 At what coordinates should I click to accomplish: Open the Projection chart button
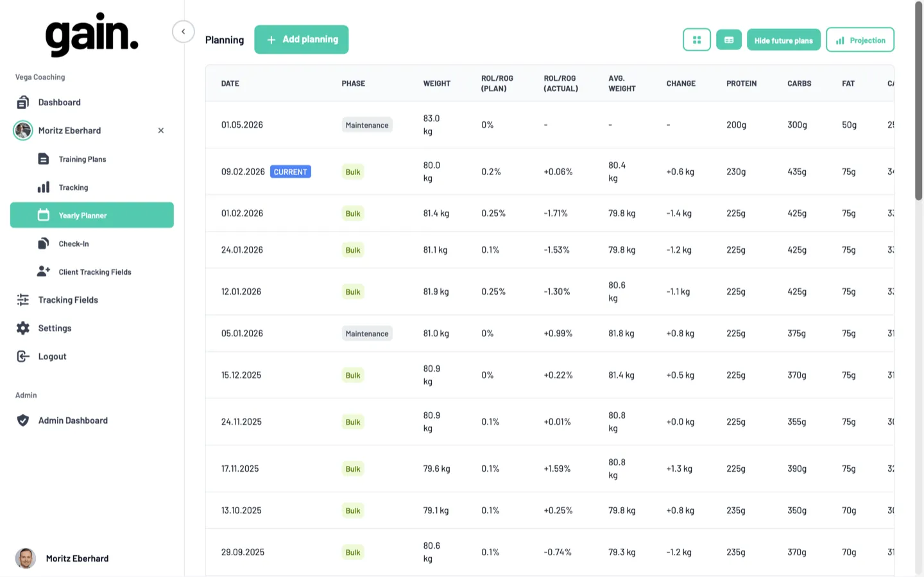(860, 40)
